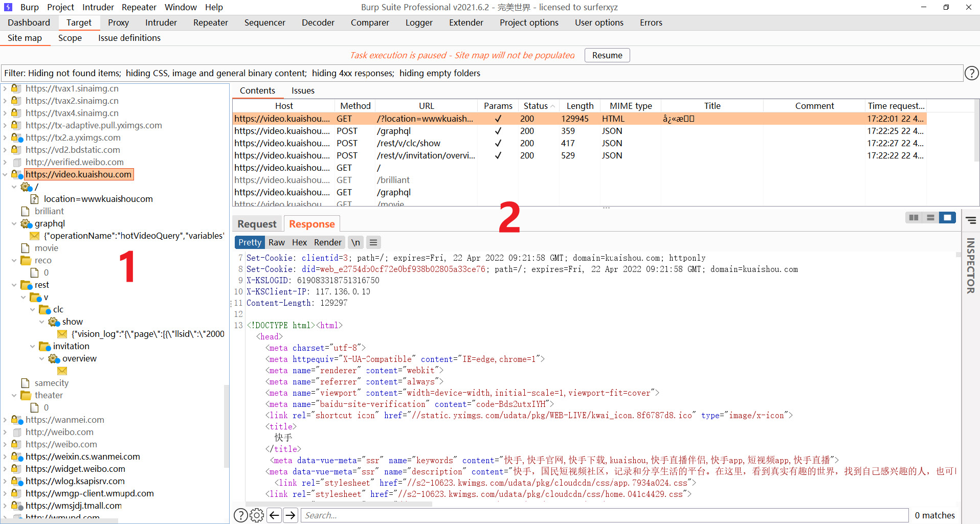980x524 pixels.
Task: Collapse the graphql tree node
Action: (14, 223)
